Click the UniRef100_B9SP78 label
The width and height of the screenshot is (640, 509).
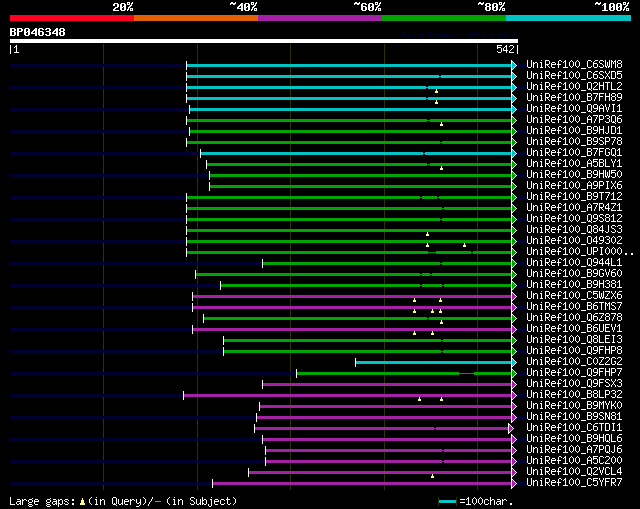574,142
